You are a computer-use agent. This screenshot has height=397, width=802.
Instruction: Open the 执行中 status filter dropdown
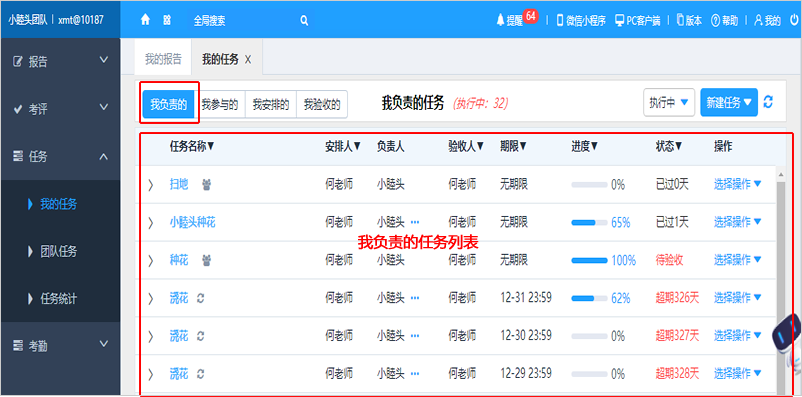(669, 102)
